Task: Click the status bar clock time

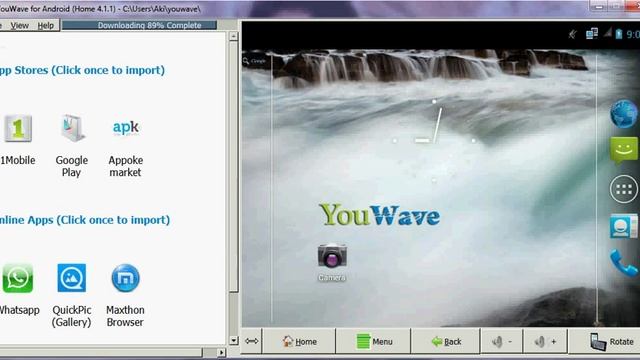Action: (x=633, y=34)
